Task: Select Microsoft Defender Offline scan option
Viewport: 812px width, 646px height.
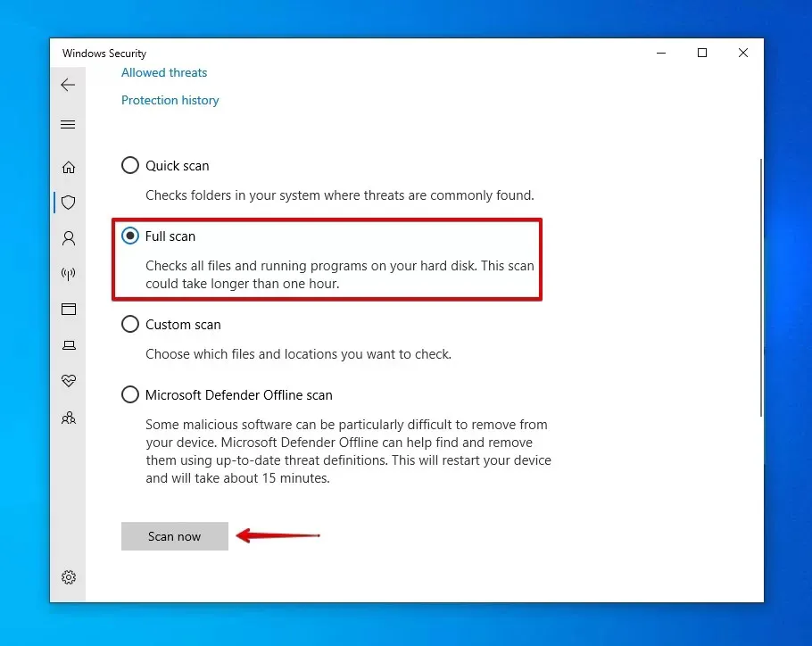Action: 130,394
